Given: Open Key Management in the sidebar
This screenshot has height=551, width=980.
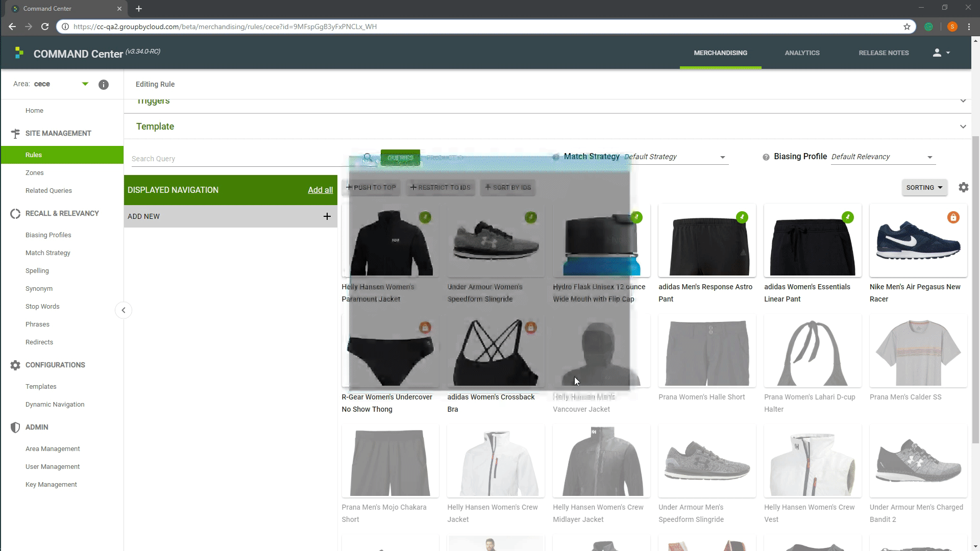Looking at the screenshot, I should pos(51,484).
